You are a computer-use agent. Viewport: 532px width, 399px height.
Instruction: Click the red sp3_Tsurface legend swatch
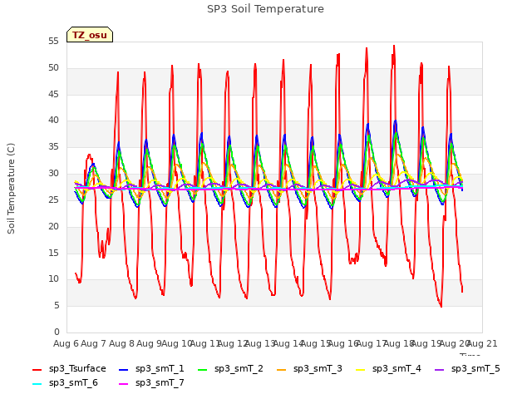(x=37, y=369)
